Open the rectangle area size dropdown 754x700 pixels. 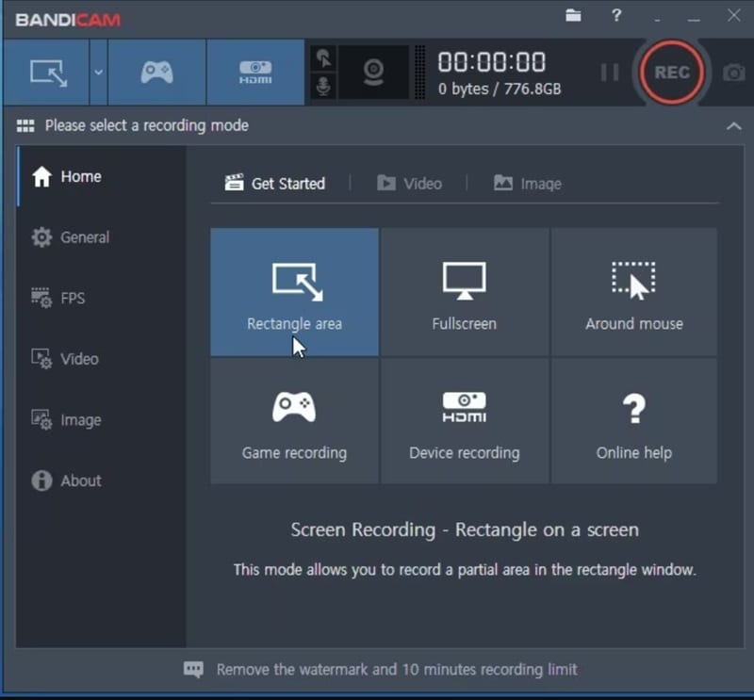[x=97, y=72]
